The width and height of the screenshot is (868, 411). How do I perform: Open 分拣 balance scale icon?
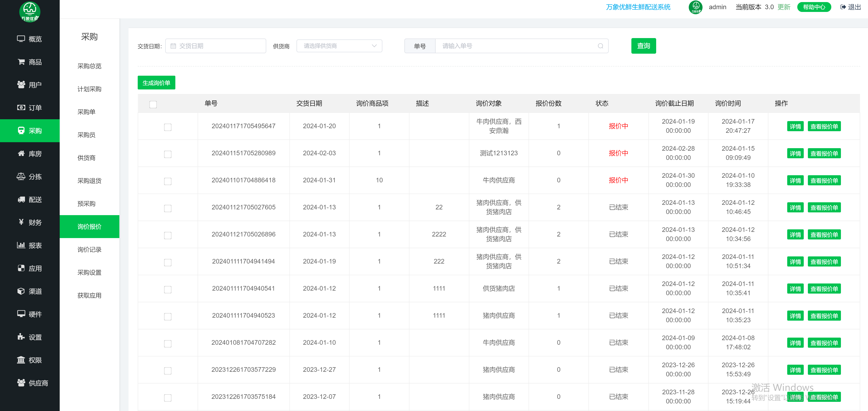[x=21, y=176]
